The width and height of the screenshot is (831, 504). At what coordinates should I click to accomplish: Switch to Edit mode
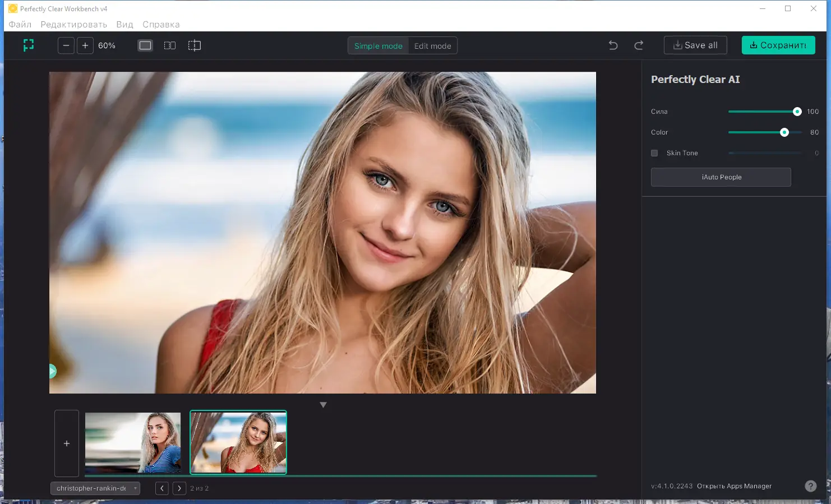[432, 46]
